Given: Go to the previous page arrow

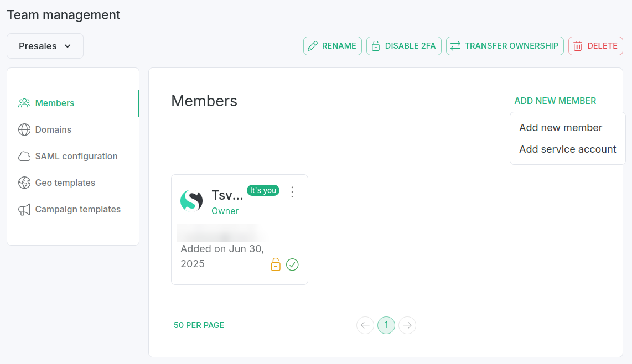Looking at the screenshot, I should point(365,325).
